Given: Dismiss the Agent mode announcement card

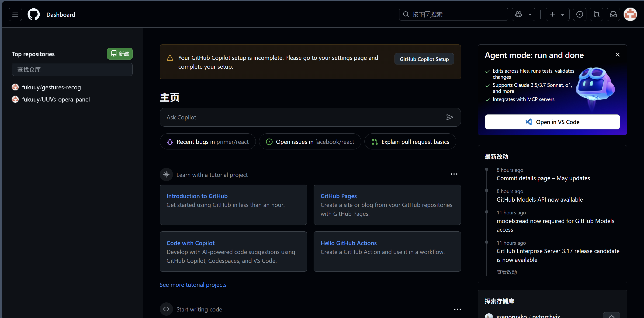Looking at the screenshot, I should point(617,54).
